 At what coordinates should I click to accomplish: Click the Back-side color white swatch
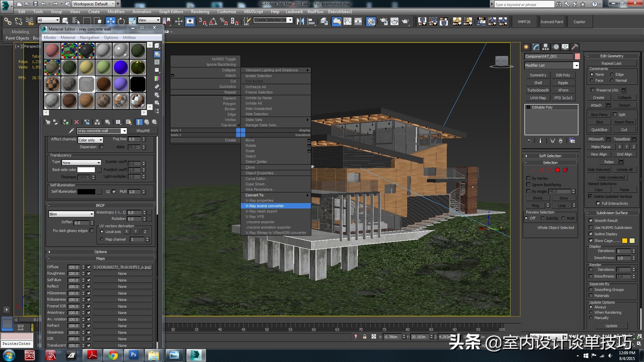(86, 170)
